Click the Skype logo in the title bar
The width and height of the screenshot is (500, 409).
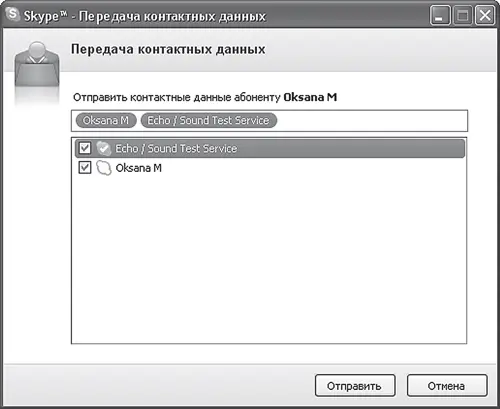coord(13,14)
